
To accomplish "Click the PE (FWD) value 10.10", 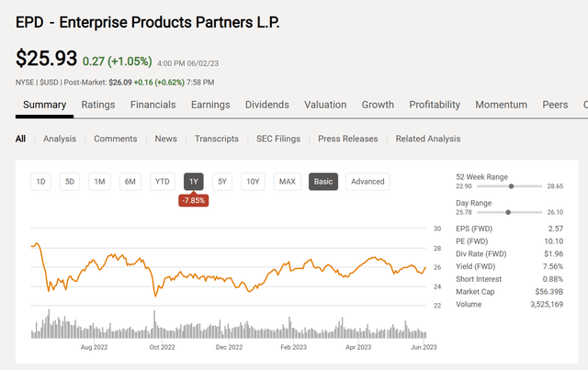I will point(553,241).
